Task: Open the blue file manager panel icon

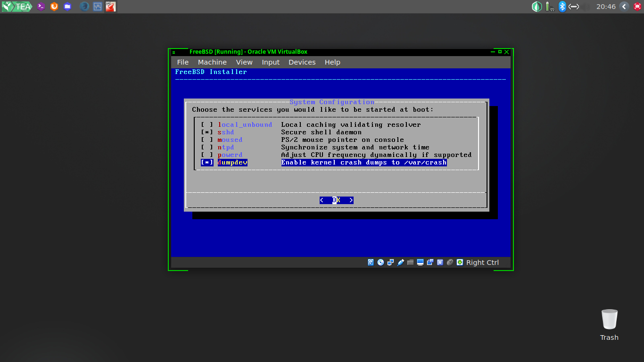Action: 67,7
